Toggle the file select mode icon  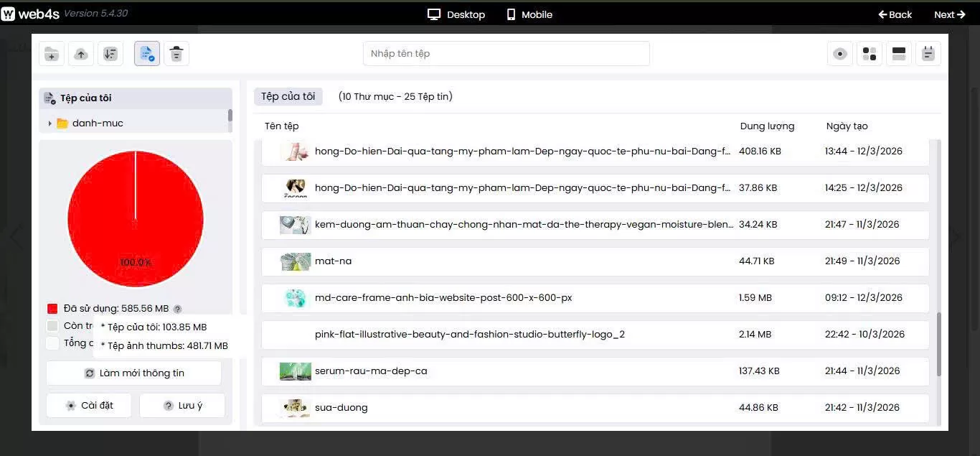[x=147, y=54]
